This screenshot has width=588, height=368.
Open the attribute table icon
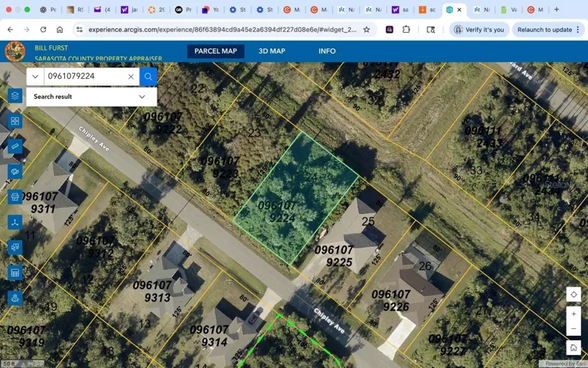pos(15,273)
